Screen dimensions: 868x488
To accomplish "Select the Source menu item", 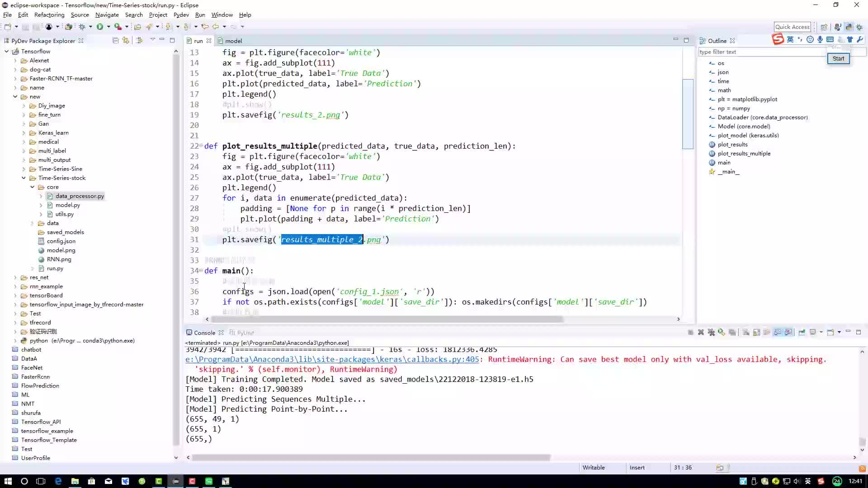I will [79, 15].
